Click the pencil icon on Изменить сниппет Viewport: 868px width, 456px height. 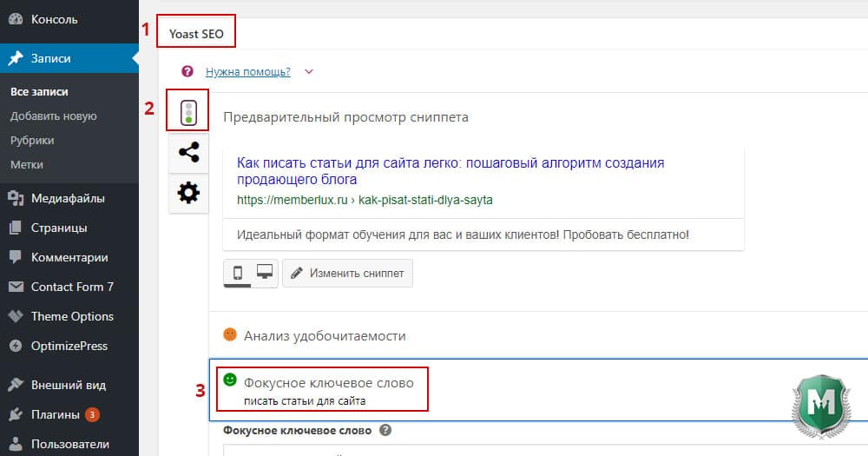(297, 273)
